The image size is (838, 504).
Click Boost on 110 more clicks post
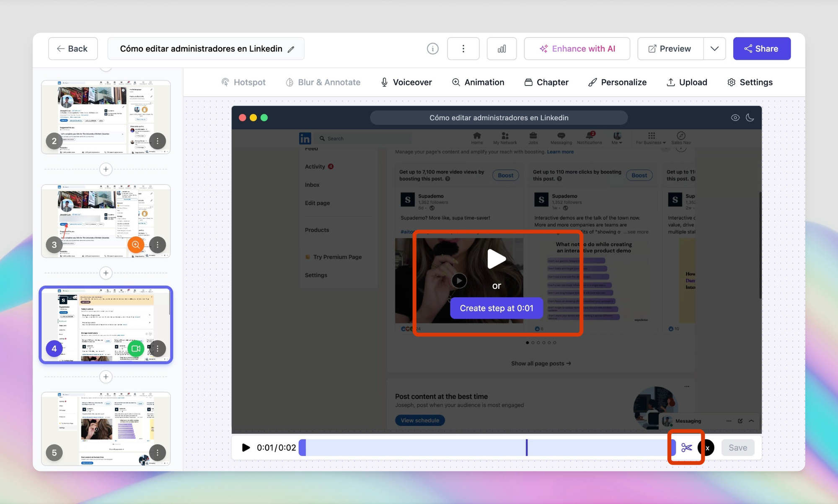click(x=639, y=175)
